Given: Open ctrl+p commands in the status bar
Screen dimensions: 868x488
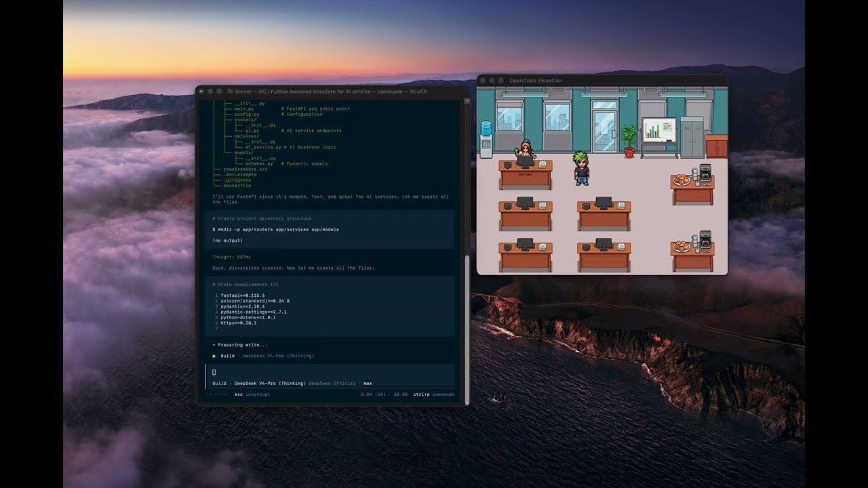Looking at the screenshot, I should coord(434,394).
